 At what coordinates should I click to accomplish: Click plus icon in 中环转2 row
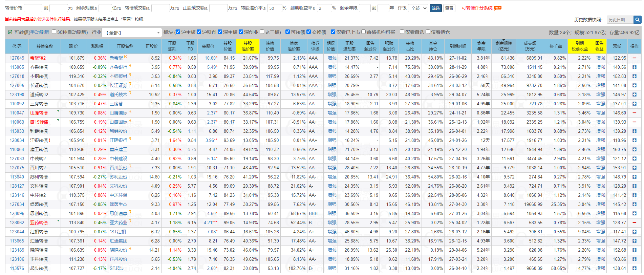point(634,195)
